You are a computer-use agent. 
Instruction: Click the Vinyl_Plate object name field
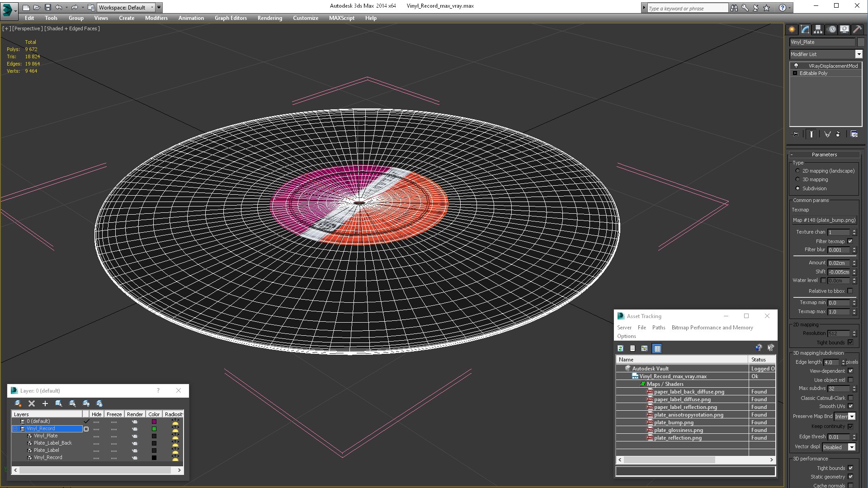(822, 42)
